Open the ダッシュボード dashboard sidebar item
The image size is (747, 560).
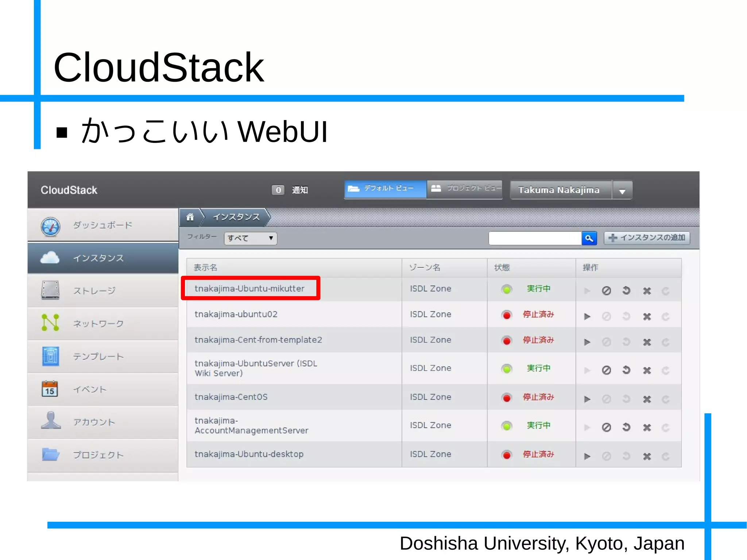[103, 225]
